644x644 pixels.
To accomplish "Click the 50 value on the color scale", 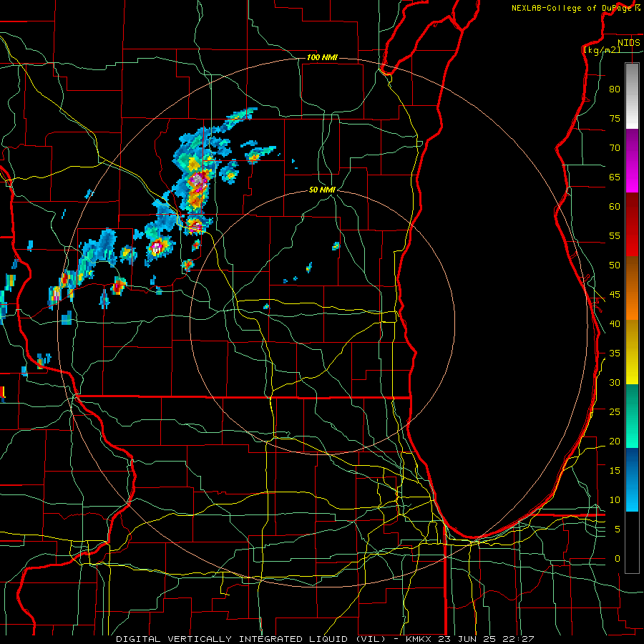I will (615, 265).
